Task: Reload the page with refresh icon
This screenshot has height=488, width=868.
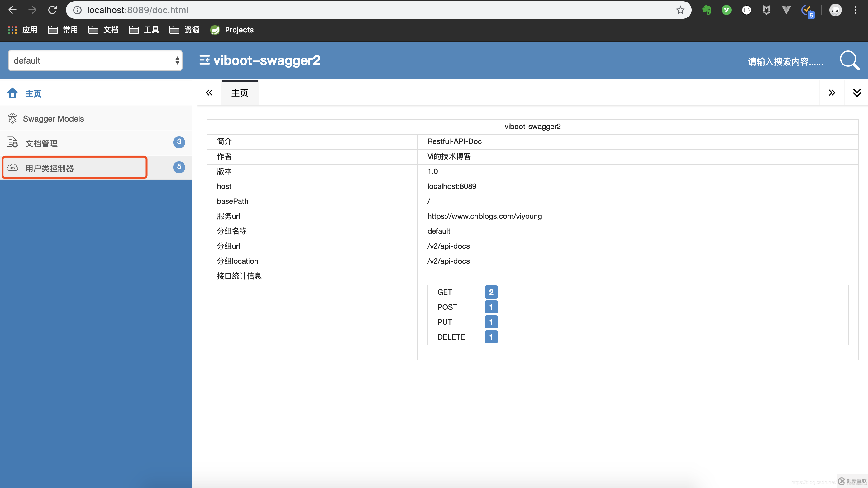Action: click(x=52, y=10)
